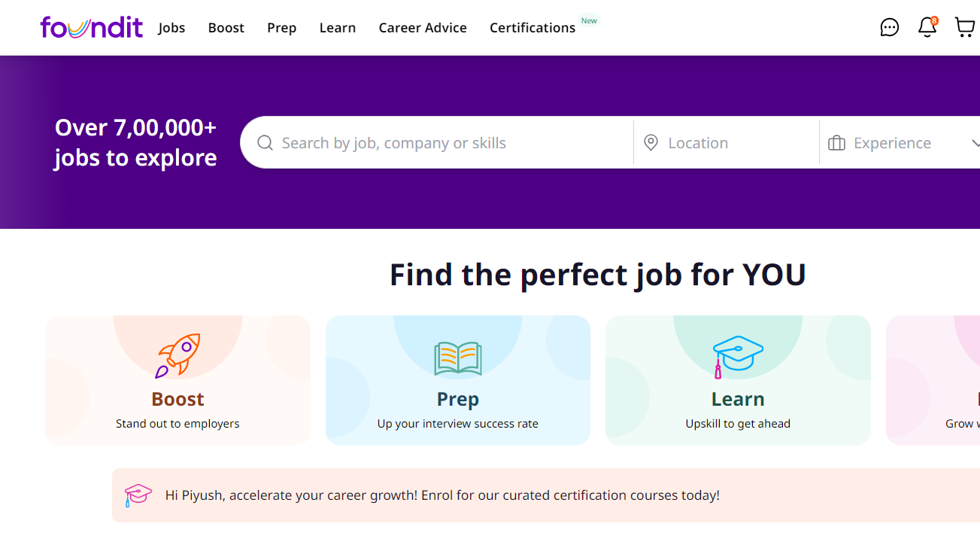980x548 pixels.
Task: Click the Prep open book icon
Action: pos(457,358)
